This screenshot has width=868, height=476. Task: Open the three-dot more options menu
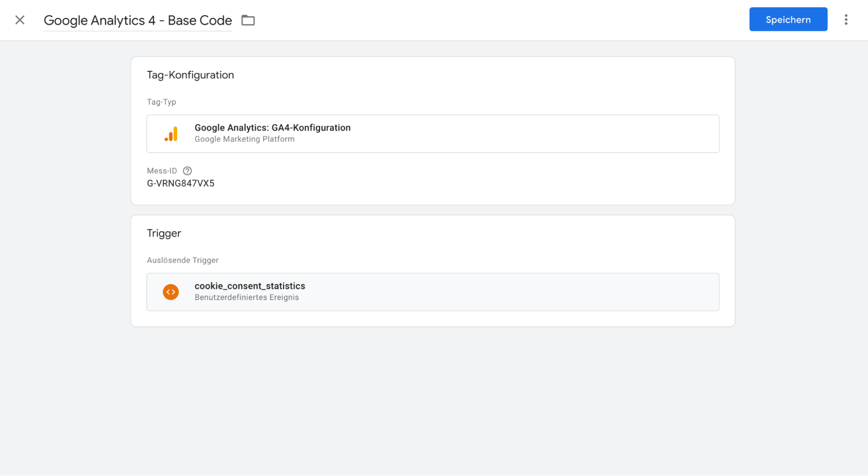[846, 20]
